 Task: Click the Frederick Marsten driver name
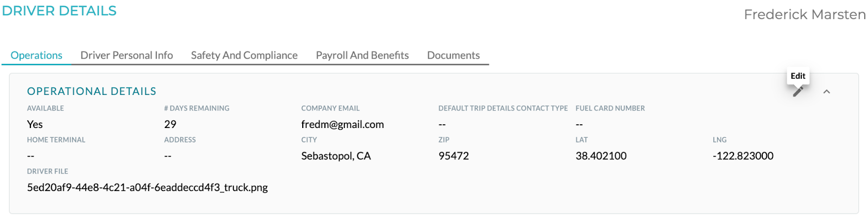tap(805, 15)
